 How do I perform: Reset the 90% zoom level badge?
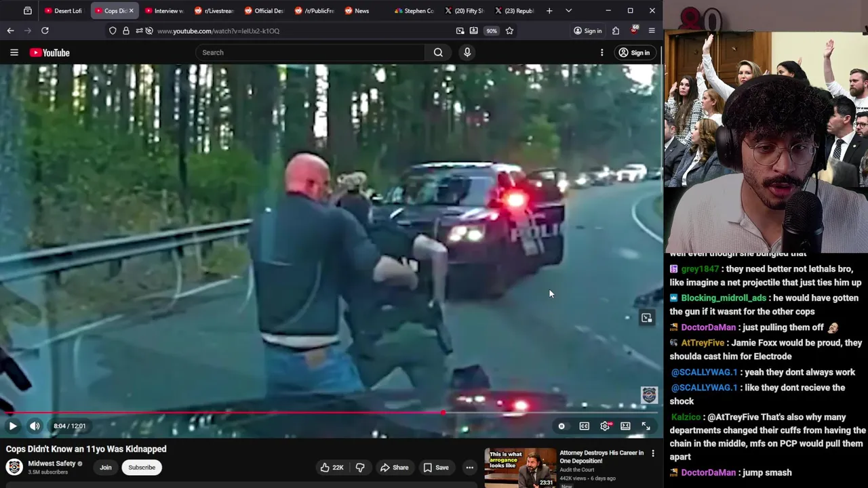[492, 30]
